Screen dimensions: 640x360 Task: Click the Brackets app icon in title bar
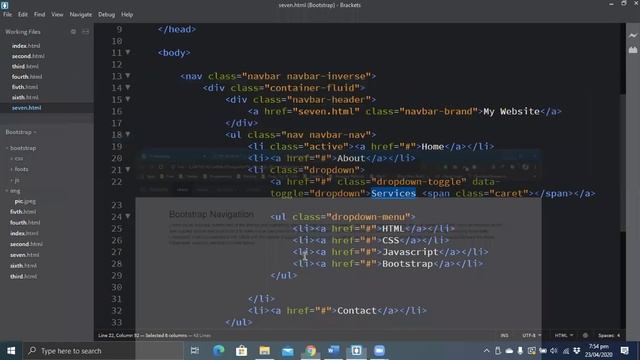[4, 5]
